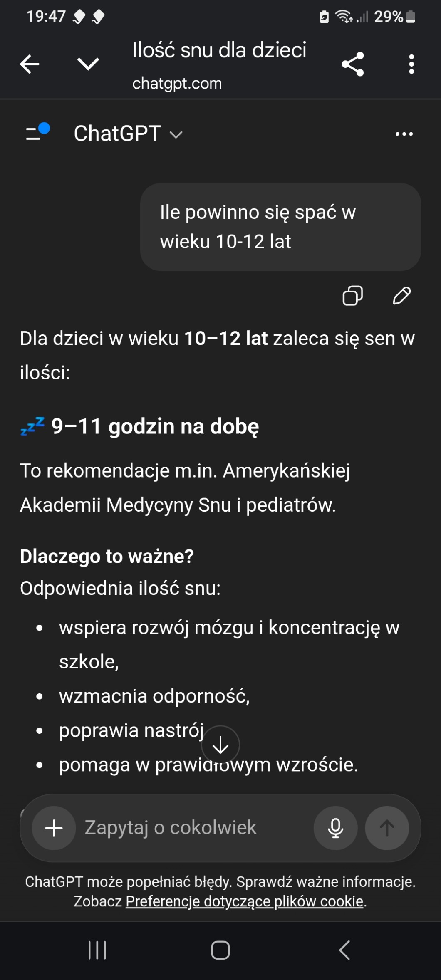This screenshot has height=980, width=441.
Task: Focus the 'Zapytaj o cokolwiek' input field
Action: [191, 828]
